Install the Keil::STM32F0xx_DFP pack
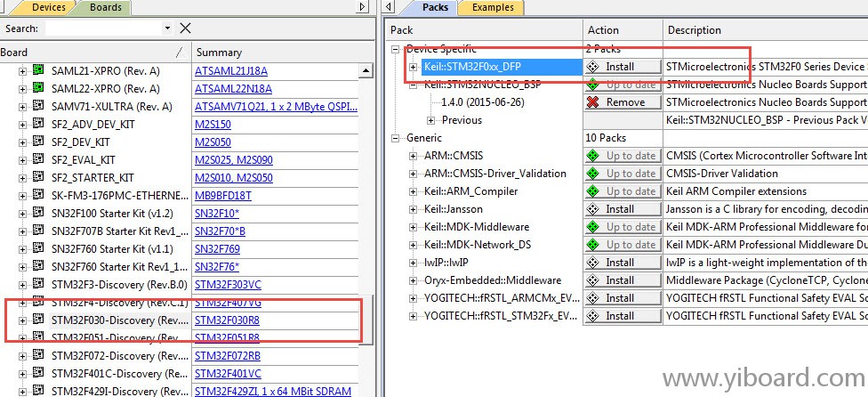This screenshot has width=868, height=397. (623, 67)
